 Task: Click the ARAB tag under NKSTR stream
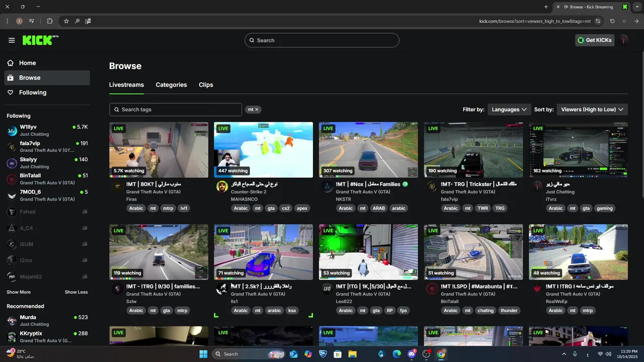tap(378, 208)
